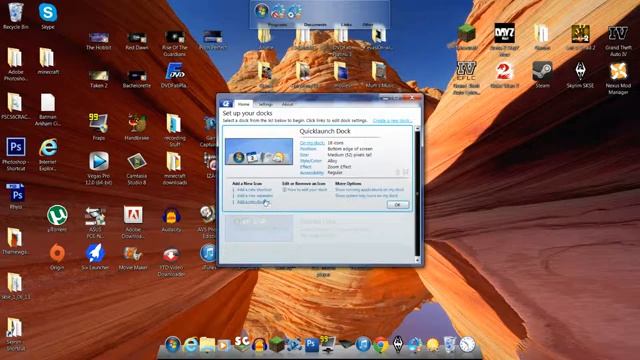Viewport: 640px width, 360px height.
Task: Click the Accessibility setting label link
Action: coord(312,173)
